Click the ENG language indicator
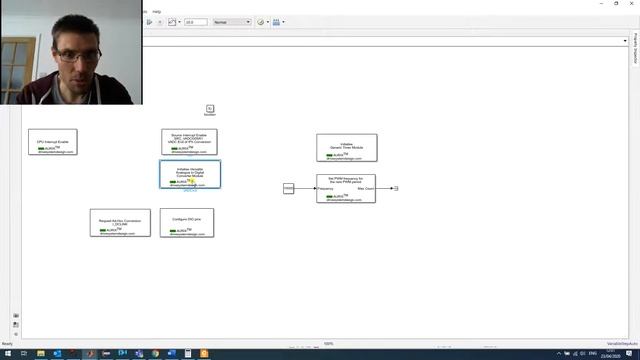 click(593, 353)
